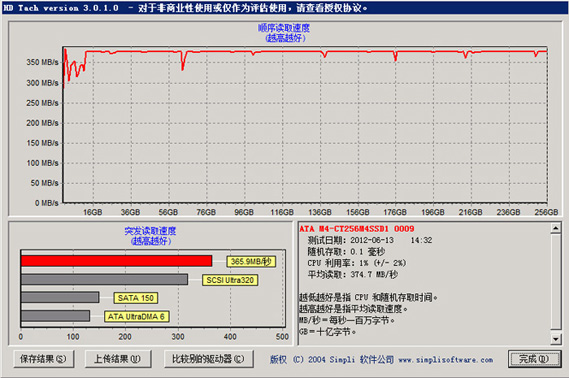
Task: Click the ATA UltraDMA 6 label
Action: pyautogui.click(x=136, y=317)
